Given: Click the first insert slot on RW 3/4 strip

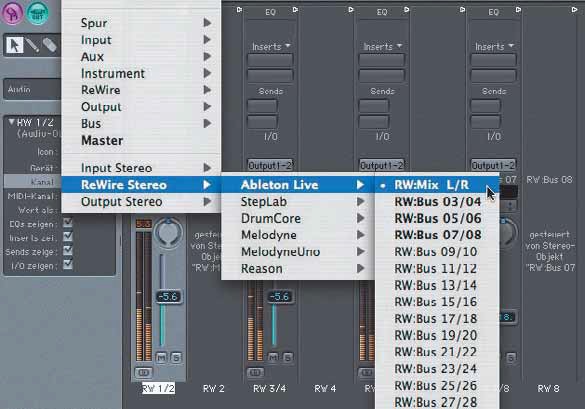Looking at the screenshot, I should pos(270,60).
